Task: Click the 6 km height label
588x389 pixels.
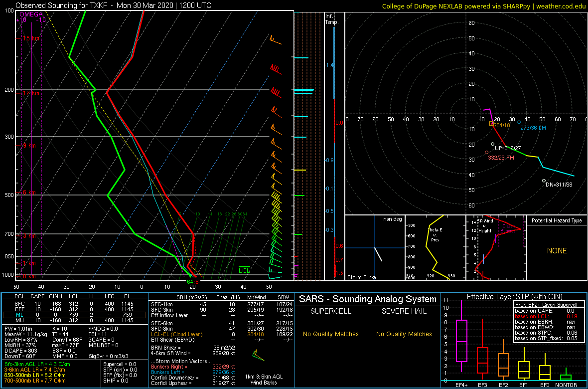Action: (x=29, y=192)
